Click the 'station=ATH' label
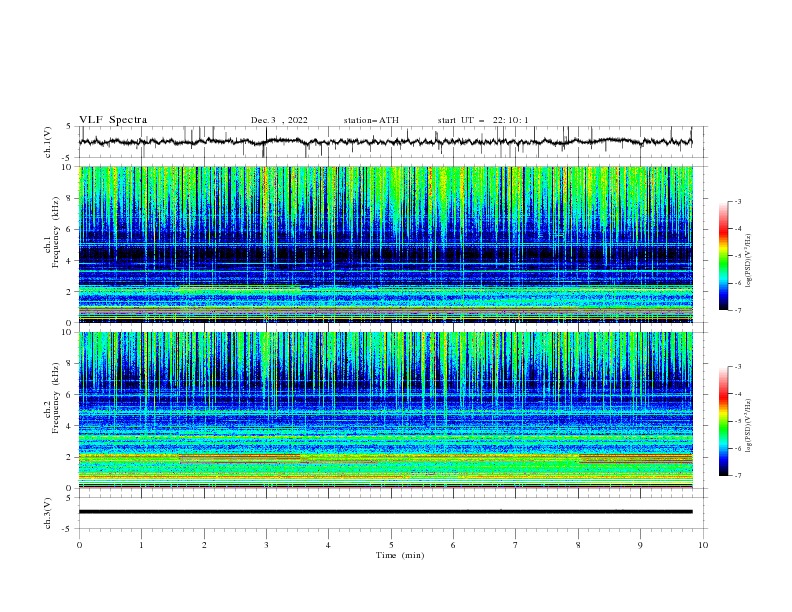 [371, 120]
